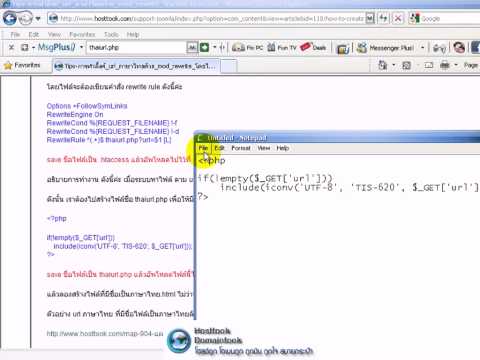Screen dimensions: 480x360
Task: Click the Facebook toolbar icon
Action: click(x=476, y=48)
